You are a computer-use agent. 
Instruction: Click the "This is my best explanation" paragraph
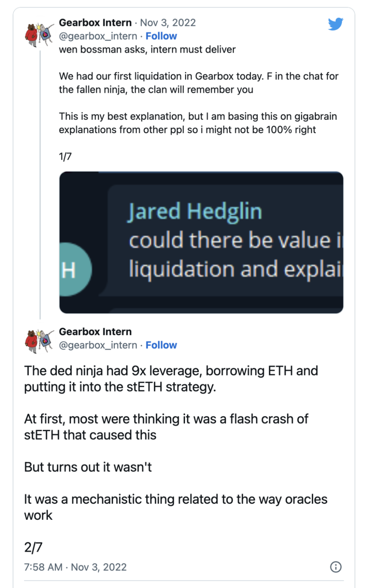[198, 123]
